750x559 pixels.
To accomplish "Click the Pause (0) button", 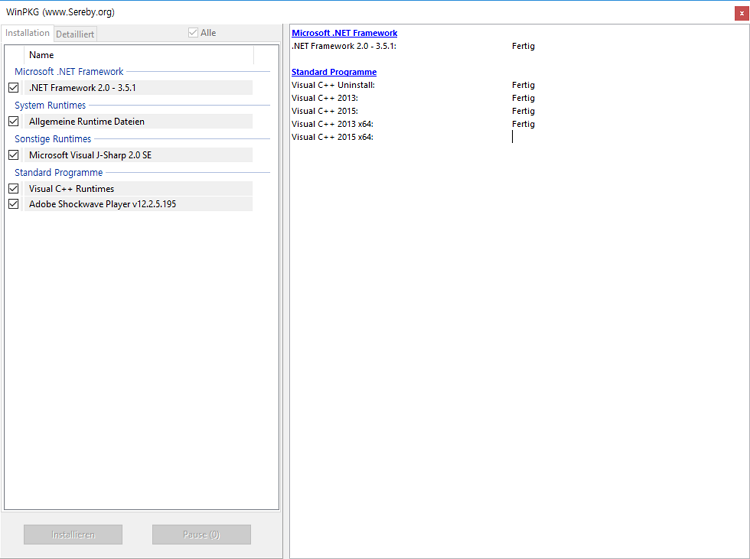I will click(x=201, y=535).
